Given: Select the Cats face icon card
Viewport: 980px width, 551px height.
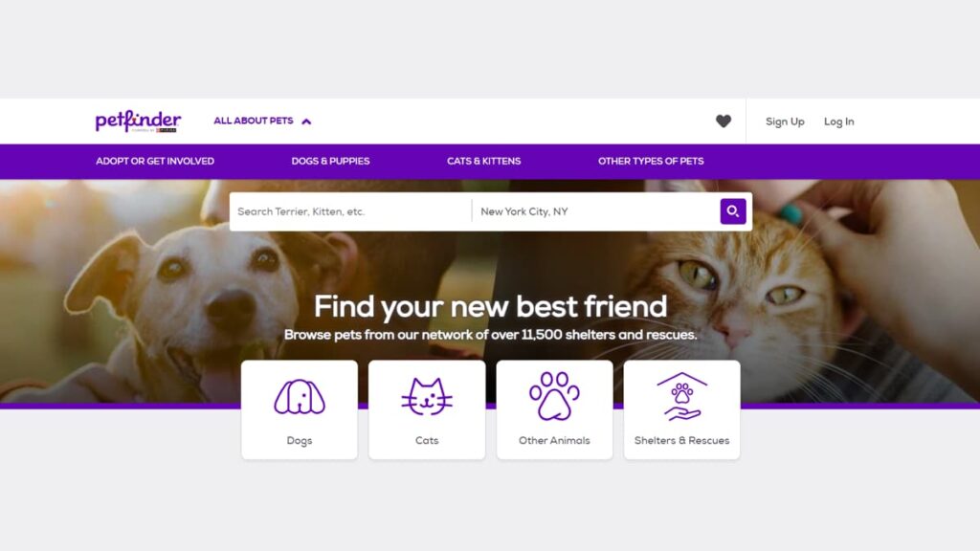Looking at the screenshot, I should (427, 397).
